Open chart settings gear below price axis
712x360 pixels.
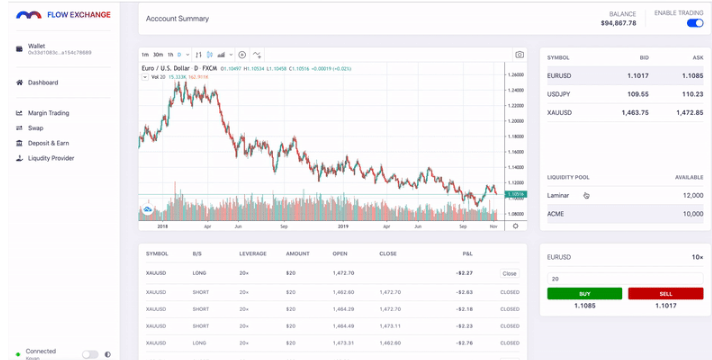(515, 226)
